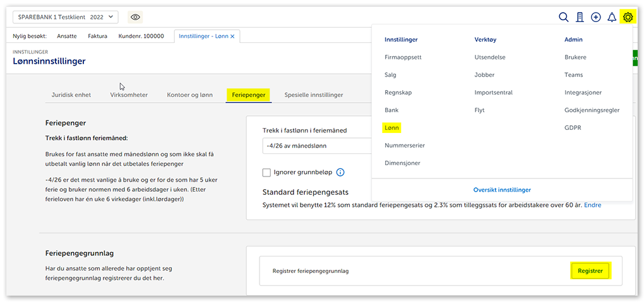The image size is (644, 302).
Task: Expand the Trekk i fastlønn i feriemåned dropdown
Action: 316,146
